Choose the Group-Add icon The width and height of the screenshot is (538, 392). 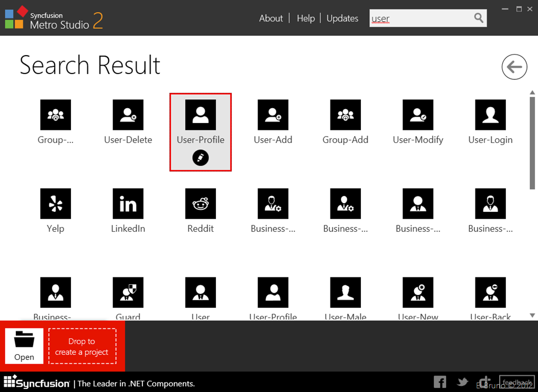(345, 115)
